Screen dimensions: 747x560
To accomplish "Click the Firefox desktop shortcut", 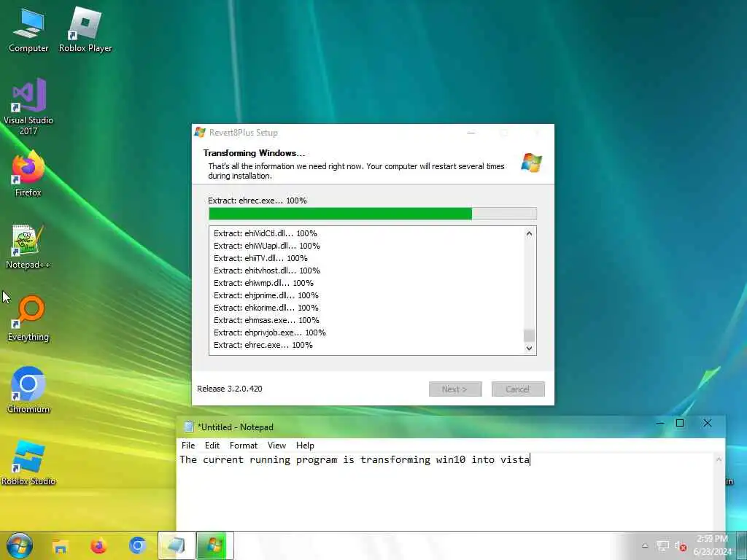I will click(28, 174).
